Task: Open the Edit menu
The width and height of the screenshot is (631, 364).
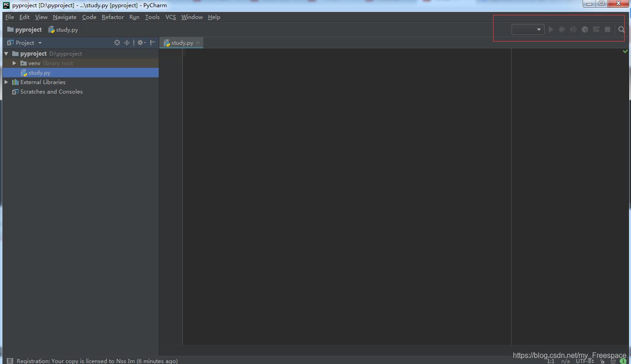Action: click(24, 17)
